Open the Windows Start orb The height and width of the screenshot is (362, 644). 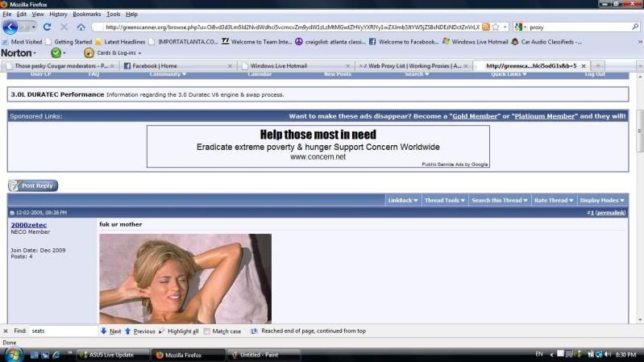(x=14, y=354)
